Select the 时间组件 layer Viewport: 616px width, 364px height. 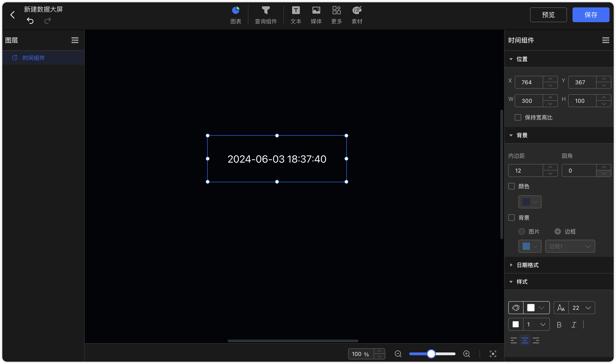point(43,58)
